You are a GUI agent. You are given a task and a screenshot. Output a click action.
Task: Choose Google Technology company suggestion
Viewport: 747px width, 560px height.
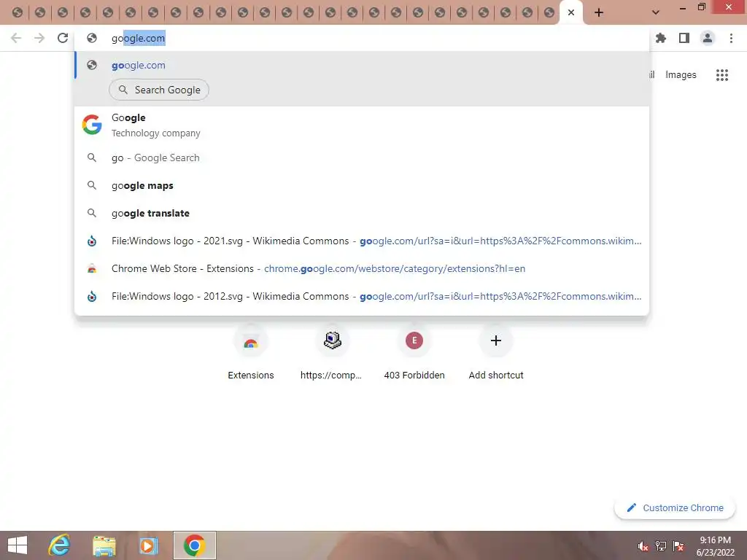coord(362,125)
